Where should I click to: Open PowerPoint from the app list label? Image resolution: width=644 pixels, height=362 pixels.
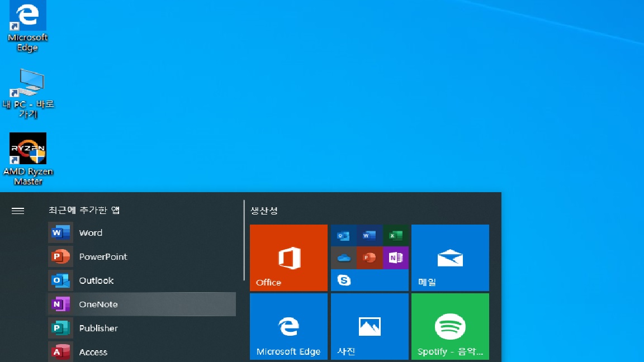[103, 256]
